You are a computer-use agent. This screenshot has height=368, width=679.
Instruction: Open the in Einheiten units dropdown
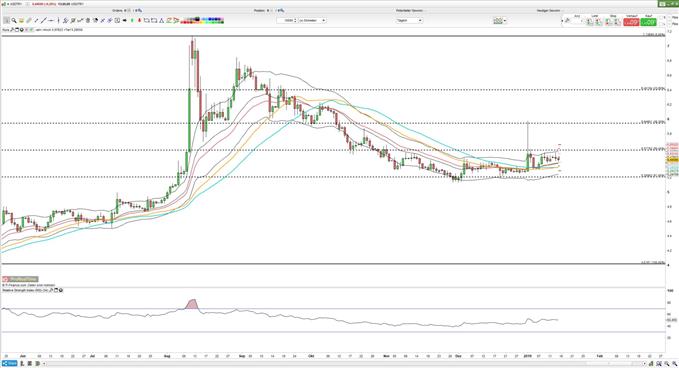coord(312,20)
